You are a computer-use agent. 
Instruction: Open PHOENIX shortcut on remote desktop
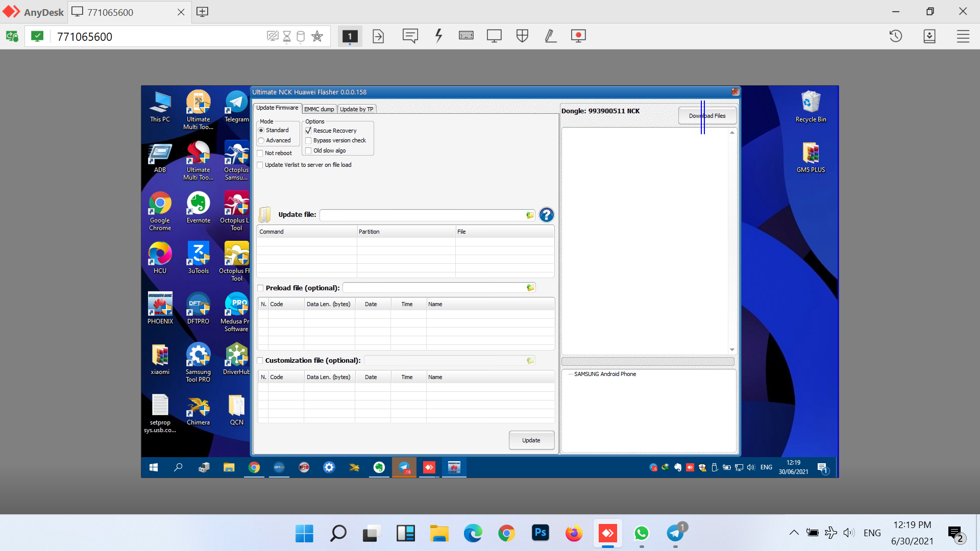(160, 309)
